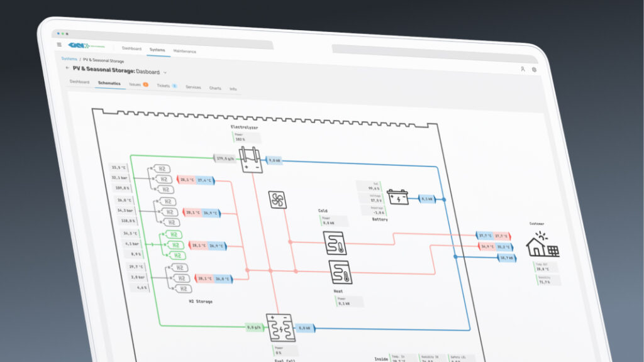Select the fan component icon

coord(277,200)
